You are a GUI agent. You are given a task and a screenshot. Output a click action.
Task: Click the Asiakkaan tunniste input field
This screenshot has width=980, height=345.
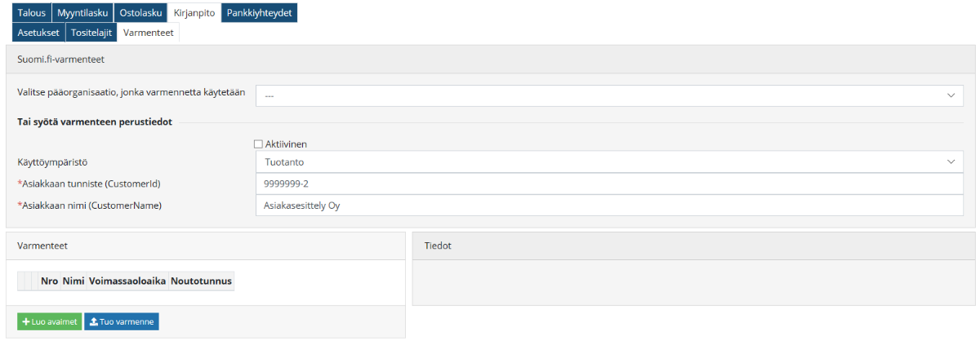click(x=609, y=184)
